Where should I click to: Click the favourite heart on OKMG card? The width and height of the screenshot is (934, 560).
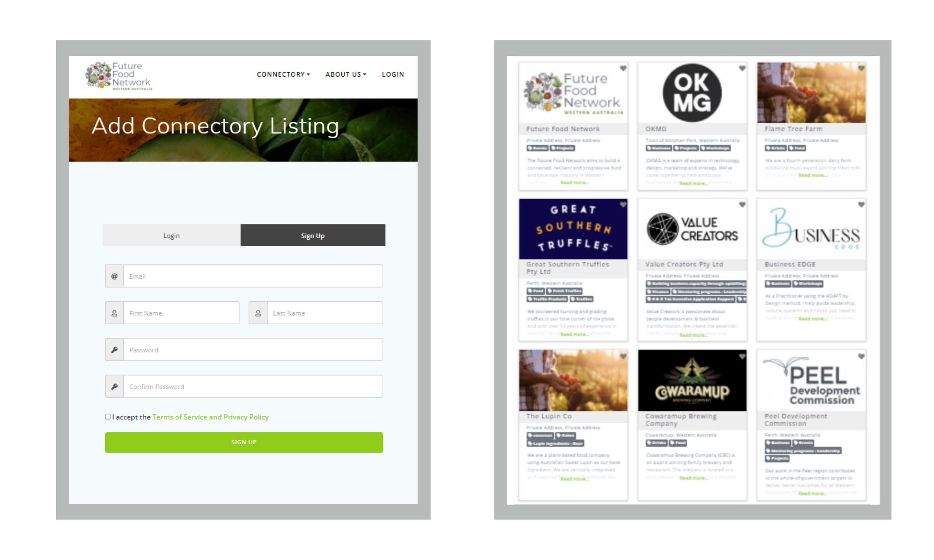point(743,68)
